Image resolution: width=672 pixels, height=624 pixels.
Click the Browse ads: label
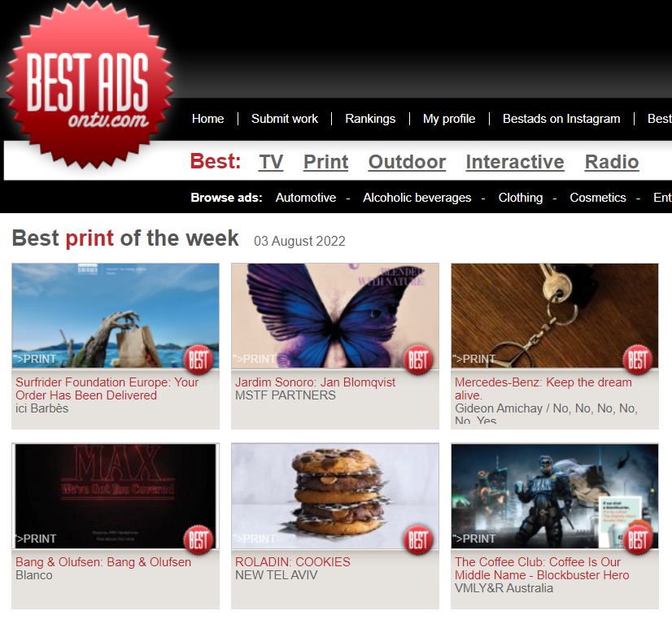(x=226, y=198)
